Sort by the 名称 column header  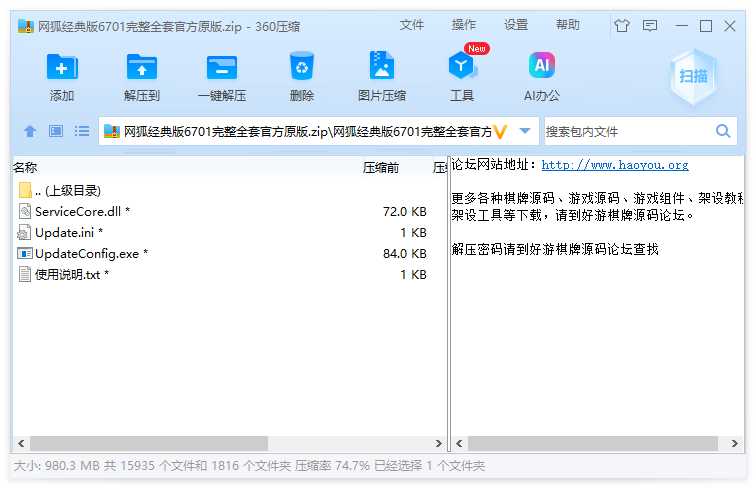point(25,167)
